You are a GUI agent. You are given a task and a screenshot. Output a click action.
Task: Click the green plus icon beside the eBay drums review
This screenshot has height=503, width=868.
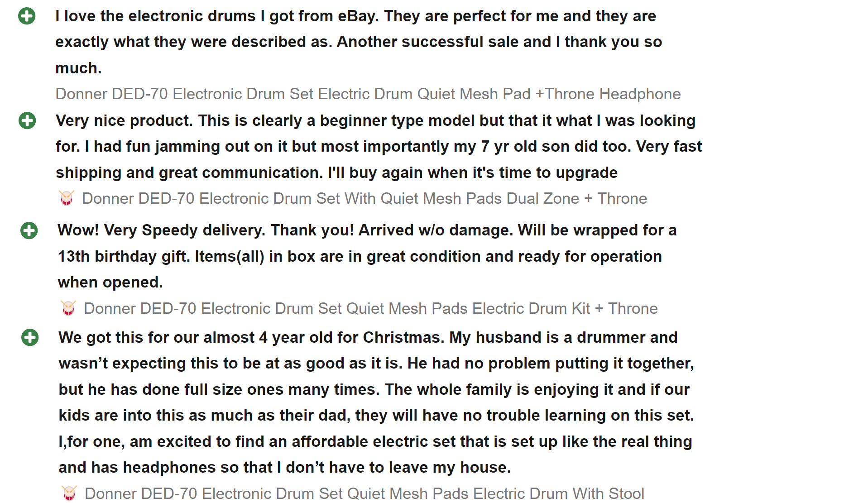pyautogui.click(x=27, y=16)
